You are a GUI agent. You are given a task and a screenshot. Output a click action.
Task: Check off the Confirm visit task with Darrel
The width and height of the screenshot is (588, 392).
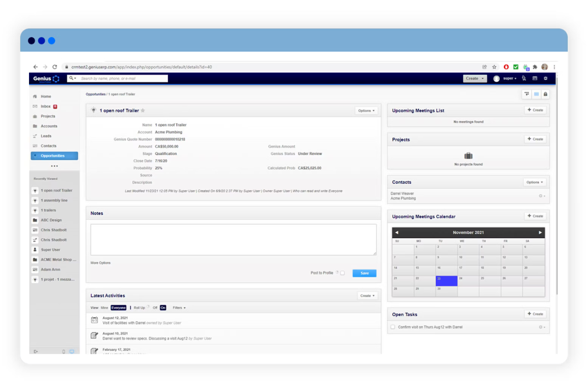[x=393, y=326]
